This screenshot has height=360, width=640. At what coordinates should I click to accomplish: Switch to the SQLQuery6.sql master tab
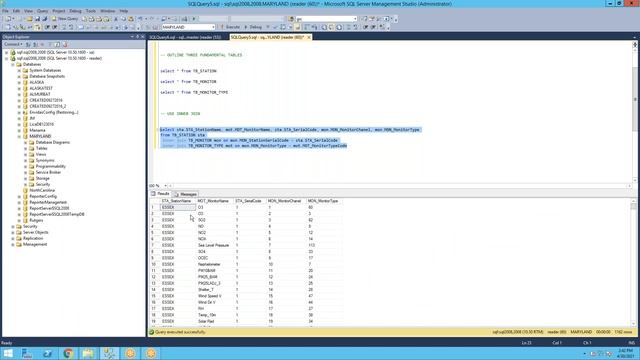click(186, 37)
